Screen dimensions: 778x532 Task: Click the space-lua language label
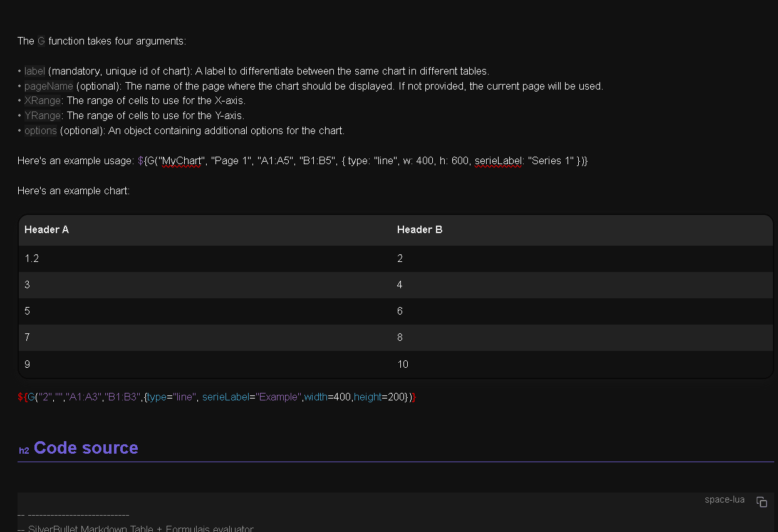coord(724,499)
